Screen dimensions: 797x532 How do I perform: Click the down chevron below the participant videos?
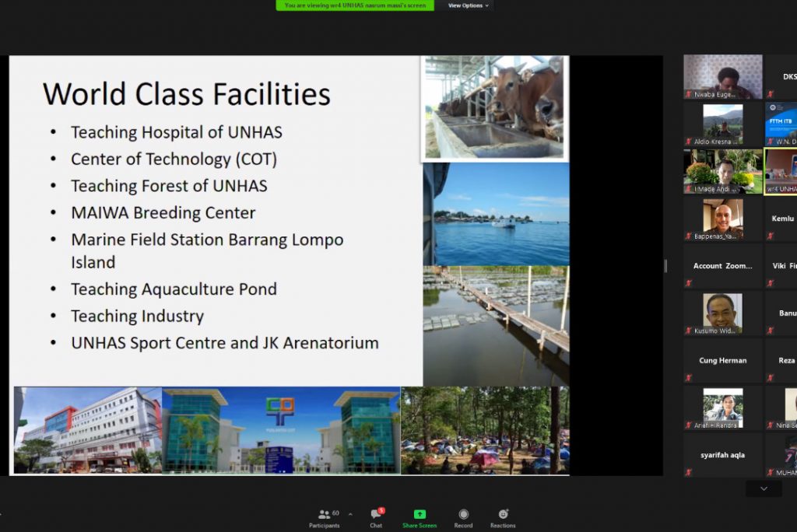click(x=764, y=488)
